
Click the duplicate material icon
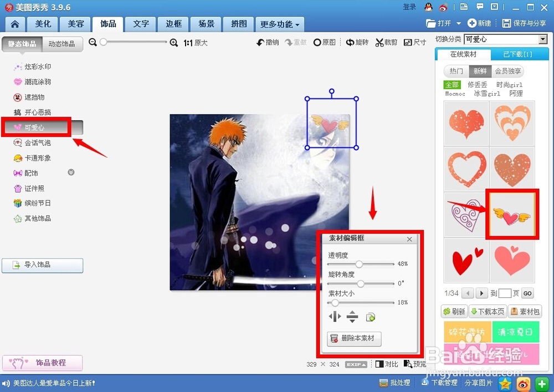tap(370, 317)
